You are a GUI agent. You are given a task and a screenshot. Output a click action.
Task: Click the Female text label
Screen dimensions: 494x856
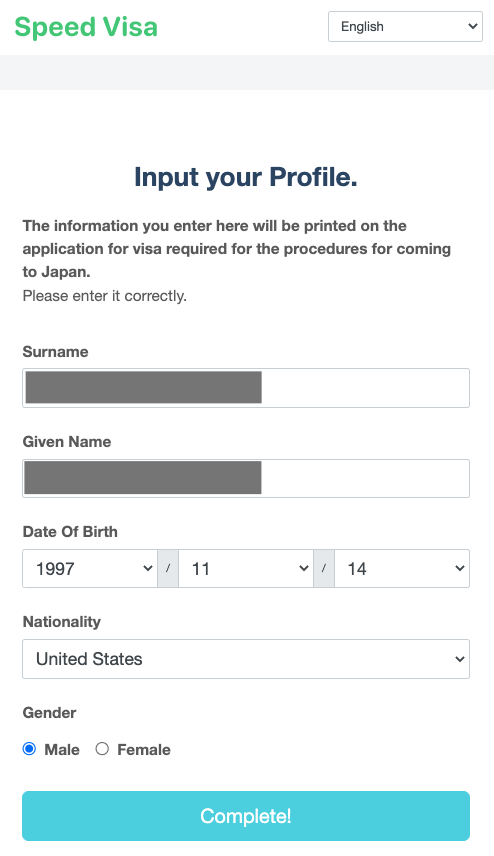[144, 750]
